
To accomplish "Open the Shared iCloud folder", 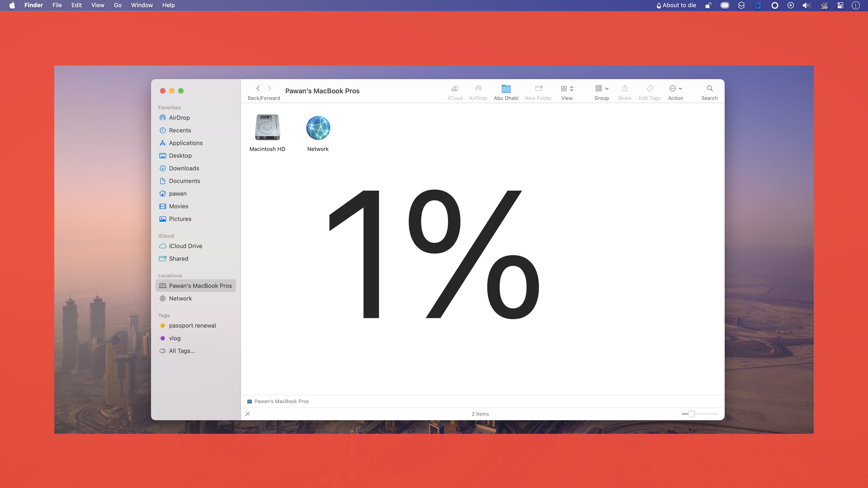I will tap(196, 259).
